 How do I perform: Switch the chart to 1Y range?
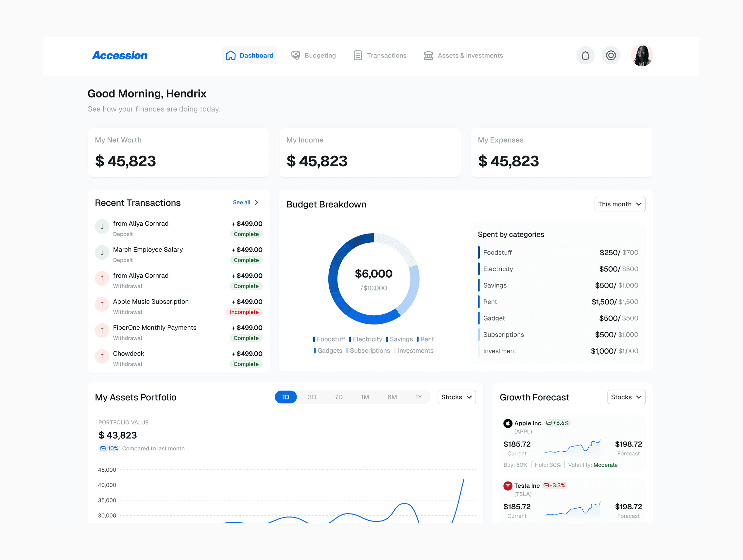click(418, 397)
